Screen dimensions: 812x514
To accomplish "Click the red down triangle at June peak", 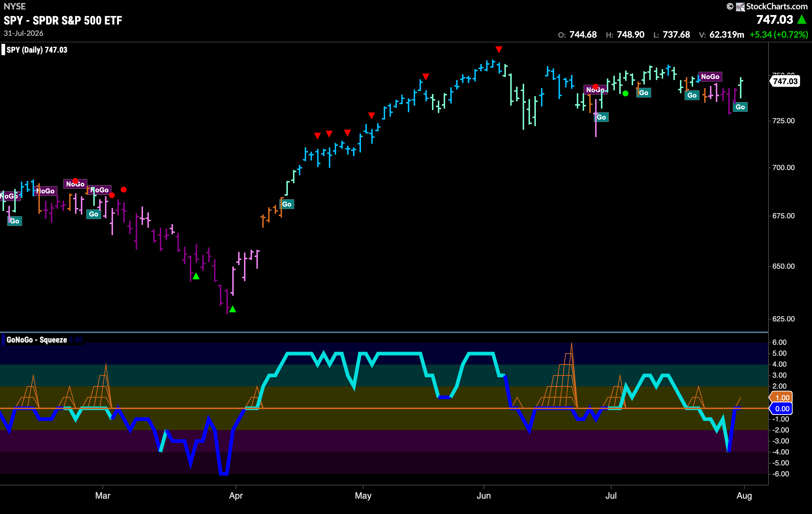I will click(x=499, y=49).
